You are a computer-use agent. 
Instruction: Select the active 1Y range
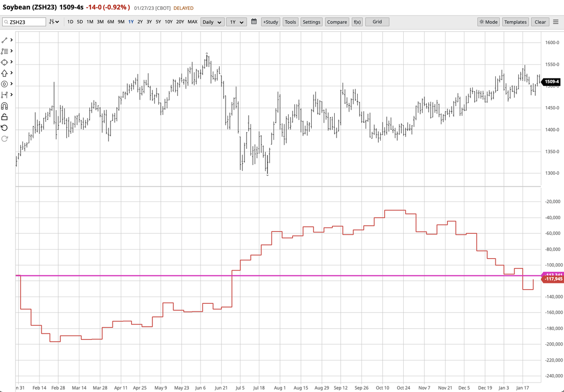(x=131, y=22)
